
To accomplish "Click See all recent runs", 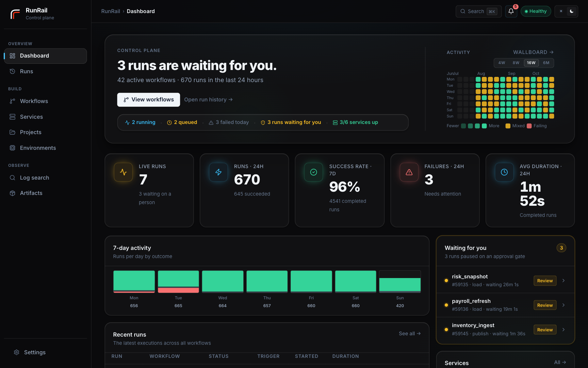I will [x=410, y=334].
